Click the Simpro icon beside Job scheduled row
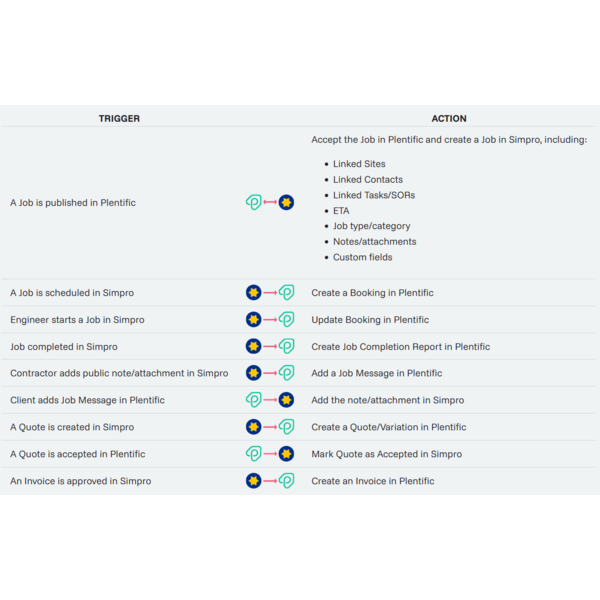Viewport: 600px width, 600px height. click(x=254, y=293)
